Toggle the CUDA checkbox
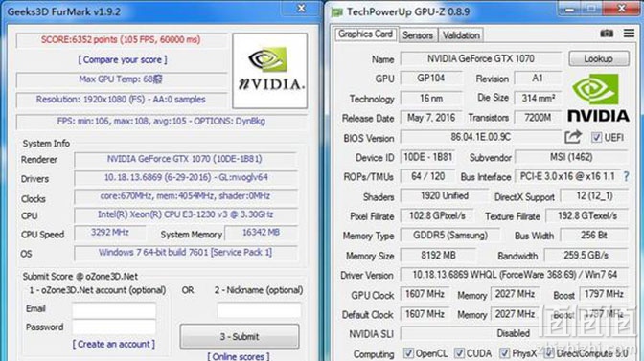 click(x=459, y=352)
